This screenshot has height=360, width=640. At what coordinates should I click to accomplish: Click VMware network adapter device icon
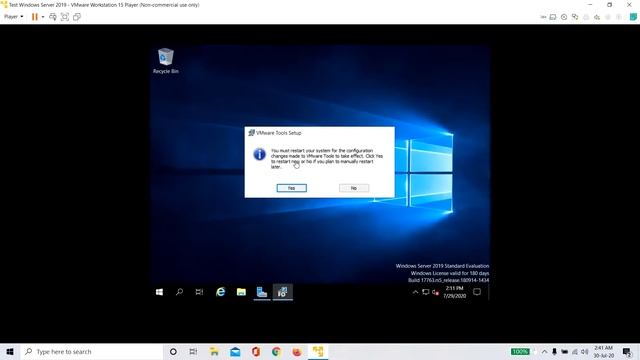[575, 17]
